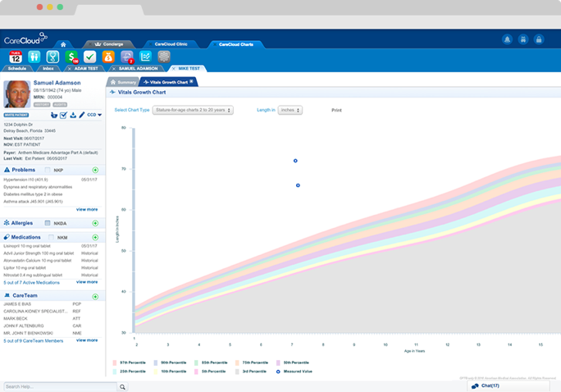Click Samuel Adamson's patient photo
Screen dimensions: 561x392
click(x=17, y=94)
